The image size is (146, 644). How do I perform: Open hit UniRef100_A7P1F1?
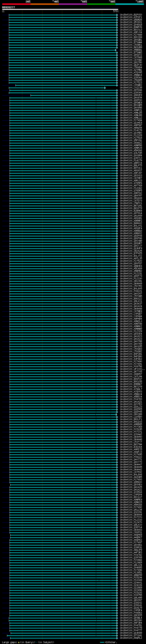click(x=131, y=17)
